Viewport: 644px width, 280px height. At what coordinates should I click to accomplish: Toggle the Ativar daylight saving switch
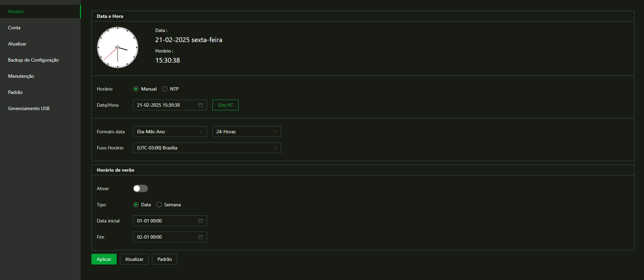pyautogui.click(x=140, y=188)
